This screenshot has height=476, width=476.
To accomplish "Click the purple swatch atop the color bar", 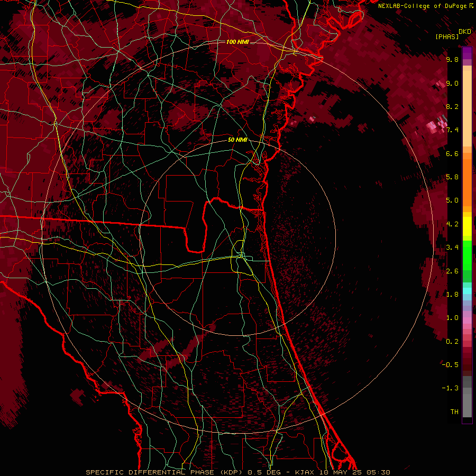I will click(x=467, y=53).
